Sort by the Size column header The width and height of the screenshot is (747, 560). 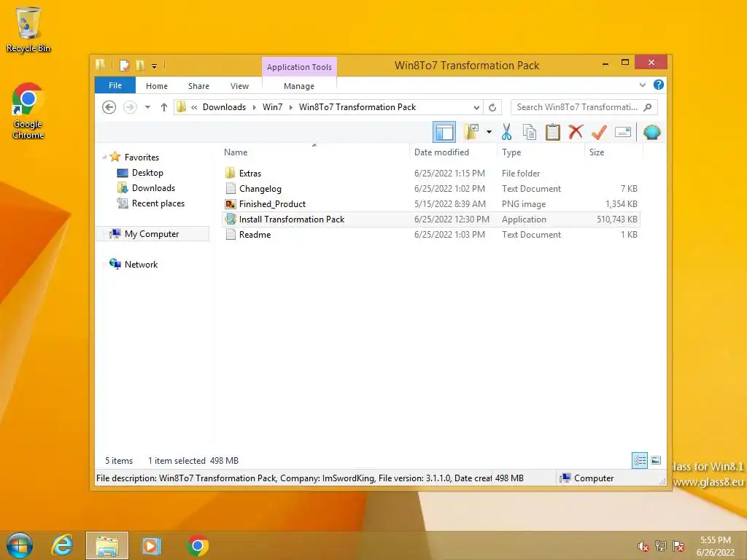pyautogui.click(x=614, y=152)
